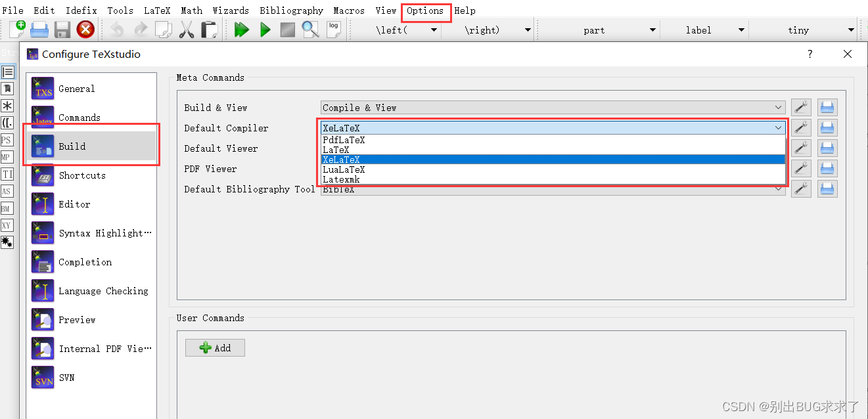
Task: Choose LaTeX from the compiler list
Action: pyautogui.click(x=553, y=150)
